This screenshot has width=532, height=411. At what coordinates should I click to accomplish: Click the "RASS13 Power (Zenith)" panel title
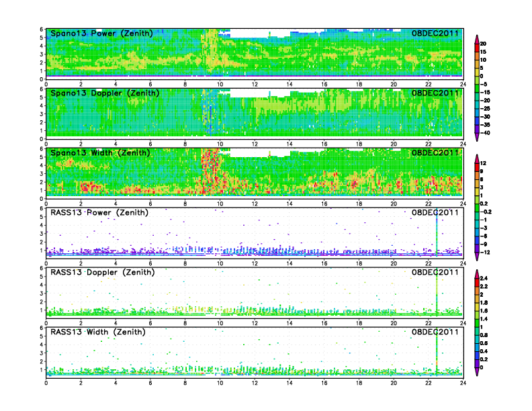click(99, 213)
